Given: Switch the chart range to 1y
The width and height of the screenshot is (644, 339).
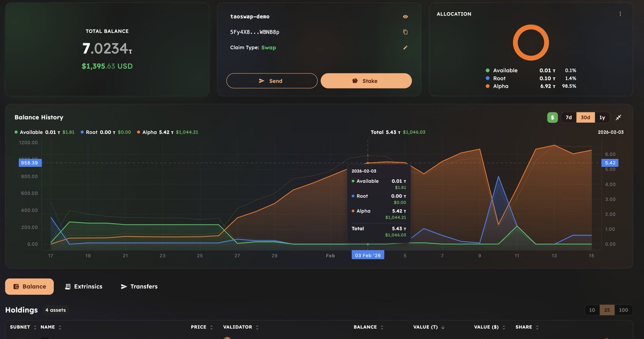Looking at the screenshot, I should tap(602, 117).
